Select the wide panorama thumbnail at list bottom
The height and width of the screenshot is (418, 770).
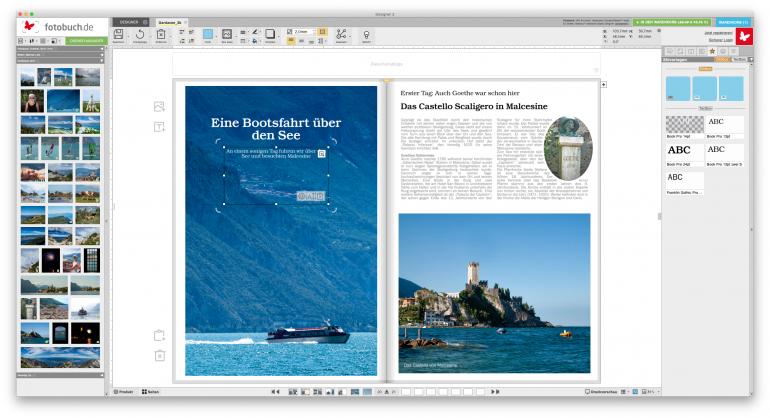tap(60, 358)
